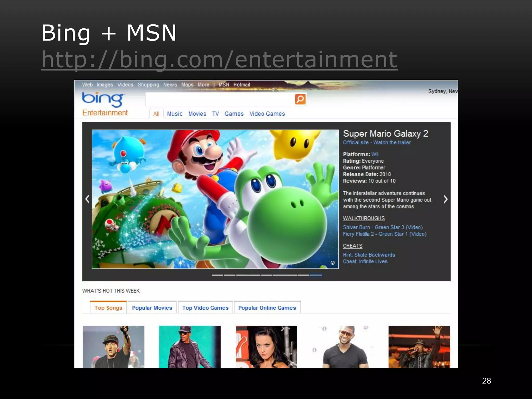532x399 pixels.
Task: Select the Popular Movies tab
Action: click(x=152, y=308)
